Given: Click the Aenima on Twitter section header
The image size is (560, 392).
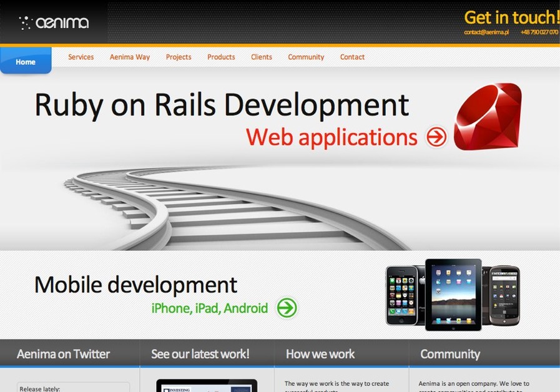Looking at the screenshot, I should [63, 354].
